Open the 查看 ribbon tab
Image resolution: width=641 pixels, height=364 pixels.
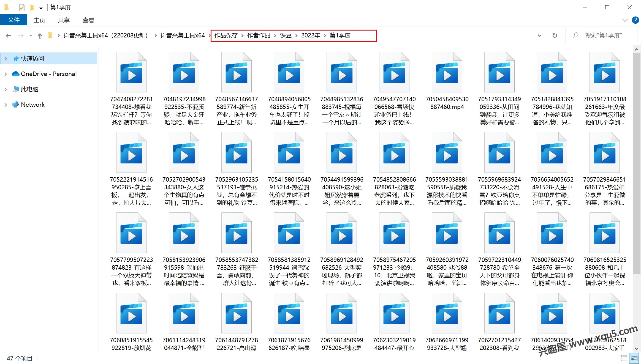pyautogui.click(x=88, y=20)
